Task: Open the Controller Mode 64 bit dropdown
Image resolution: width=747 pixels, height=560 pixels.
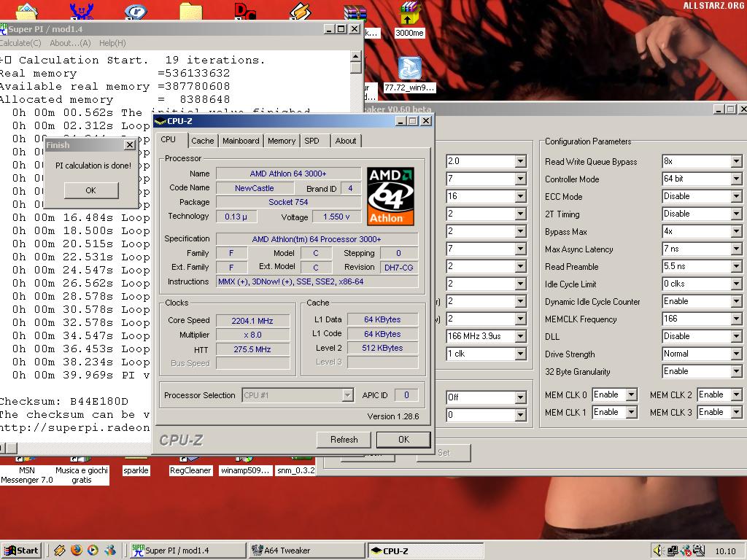Action: point(736,179)
